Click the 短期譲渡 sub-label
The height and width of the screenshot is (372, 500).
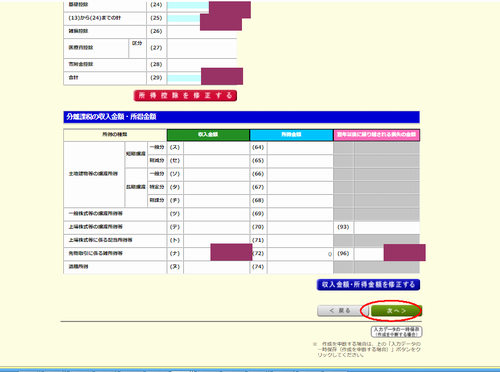click(136, 154)
